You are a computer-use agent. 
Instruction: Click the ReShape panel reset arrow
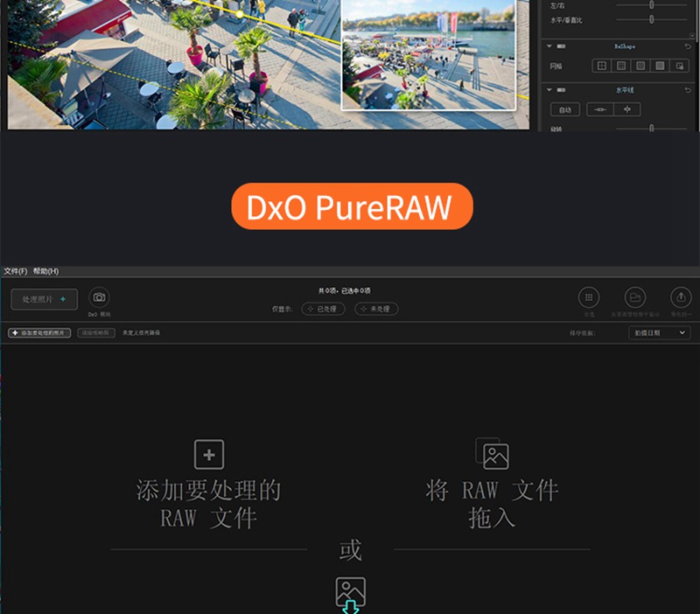(689, 45)
